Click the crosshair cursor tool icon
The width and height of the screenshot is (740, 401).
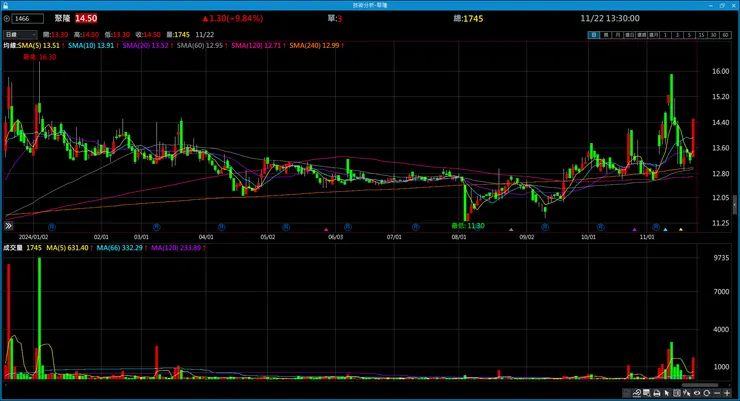(x=687, y=393)
